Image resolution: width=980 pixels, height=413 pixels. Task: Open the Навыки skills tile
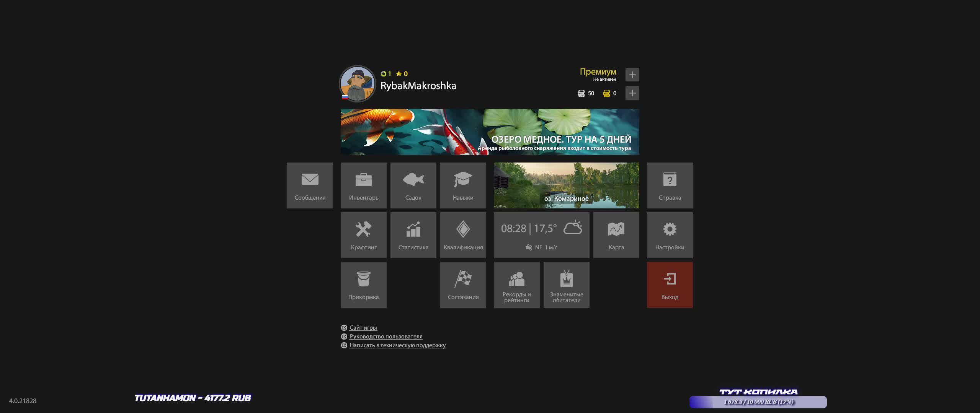click(x=463, y=185)
